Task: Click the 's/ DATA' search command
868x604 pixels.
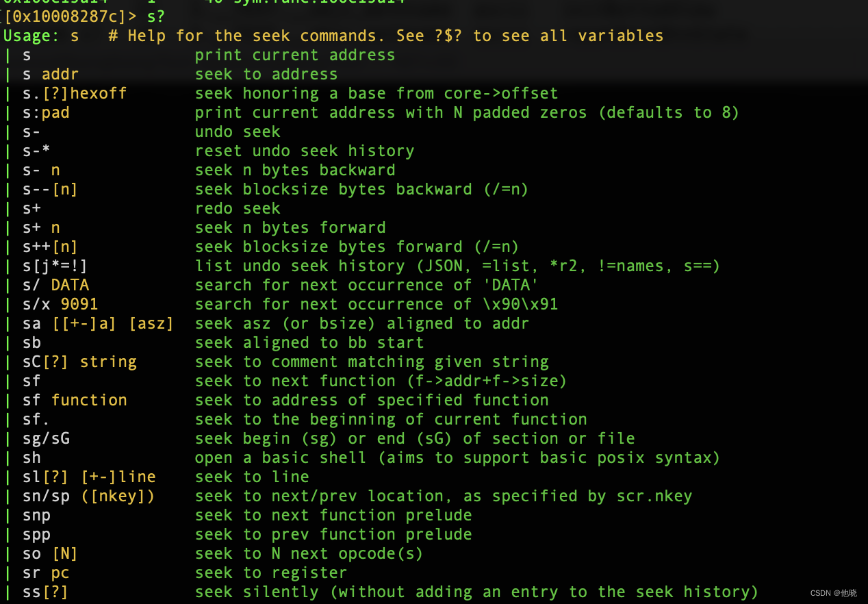Action: pos(55,285)
